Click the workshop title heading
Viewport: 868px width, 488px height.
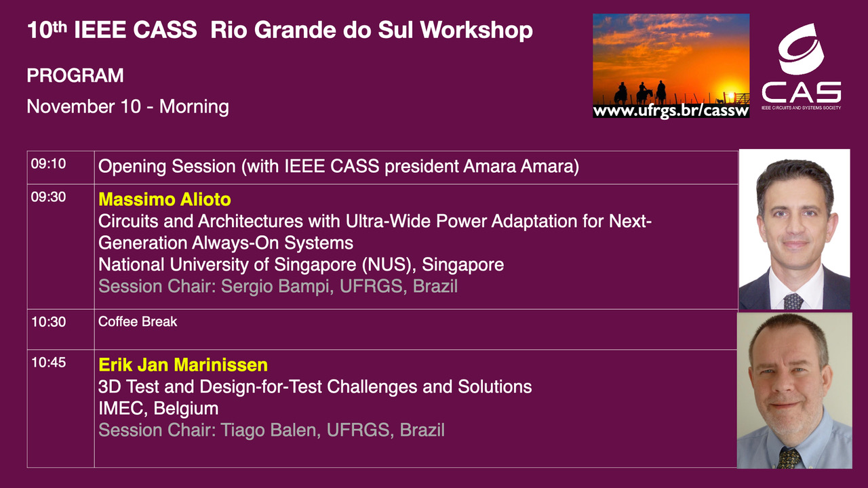click(279, 30)
